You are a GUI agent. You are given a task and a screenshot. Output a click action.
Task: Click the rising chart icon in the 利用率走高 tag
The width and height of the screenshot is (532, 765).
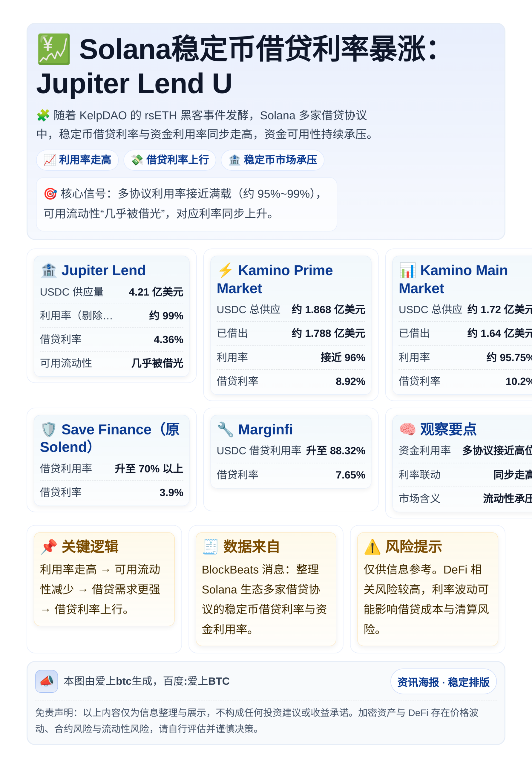[50, 160]
